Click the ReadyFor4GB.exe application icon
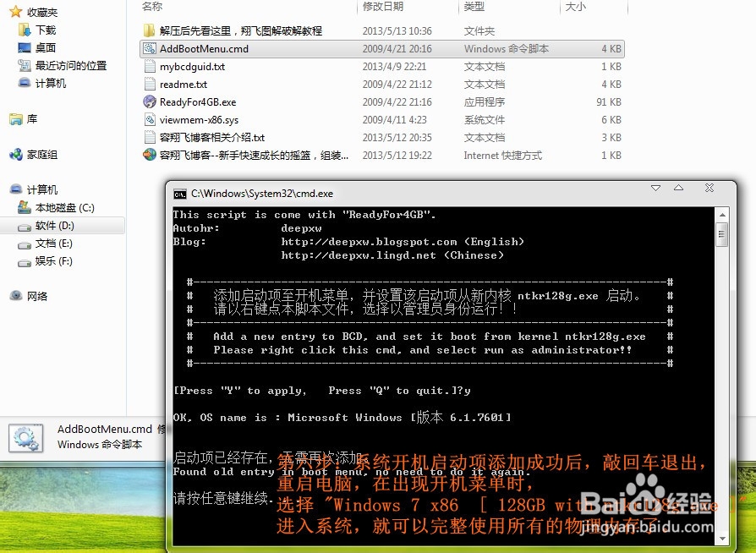This screenshot has width=756, height=553. pyautogui.click(x=150, y=101)
